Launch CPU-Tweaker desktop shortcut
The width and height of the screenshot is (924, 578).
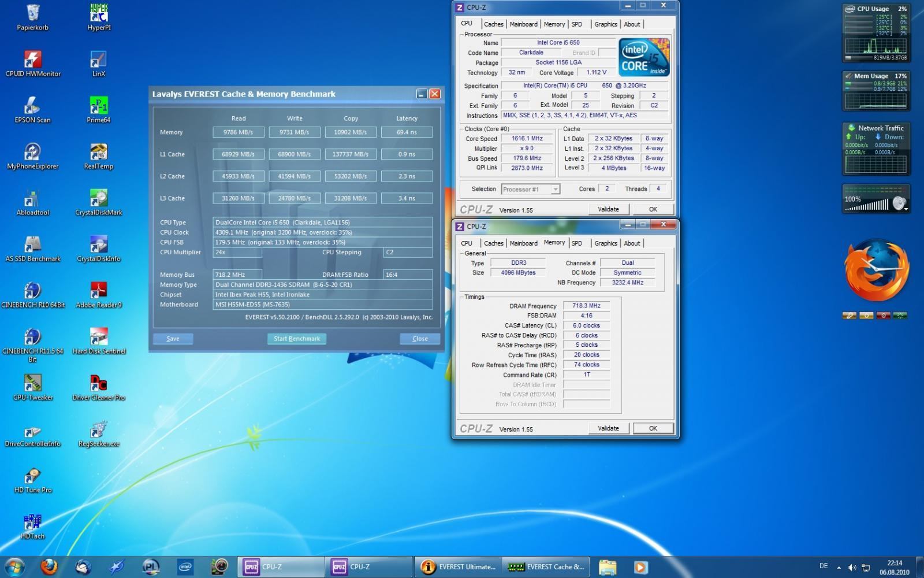pyautogui.click(x=32, y=387)
